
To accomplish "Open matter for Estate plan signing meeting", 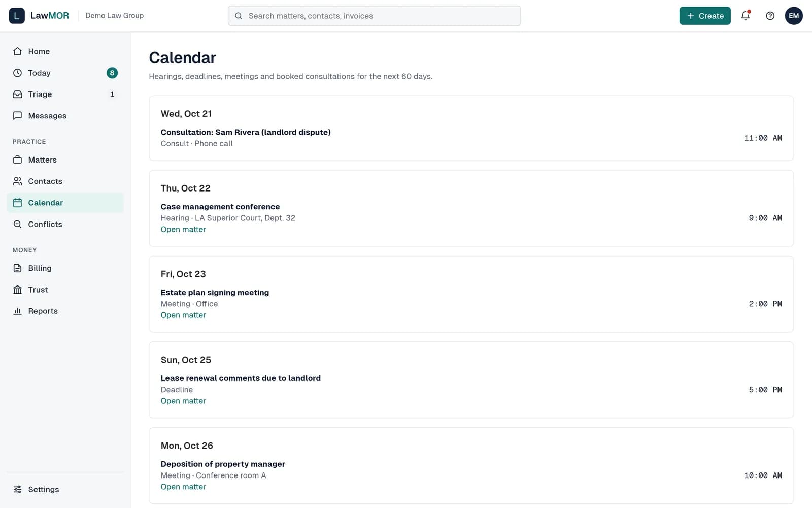I will 183,315.
